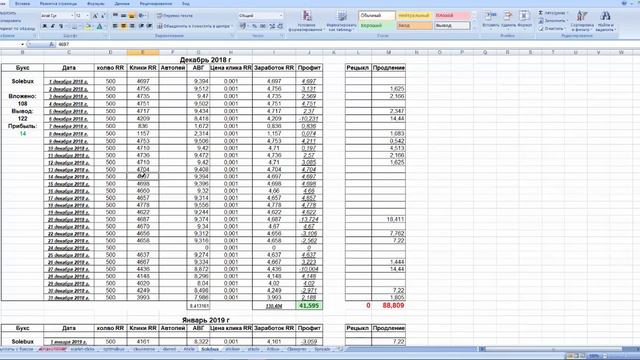Decrease the cell indent
640x360 pixels.
coord(142,26)
